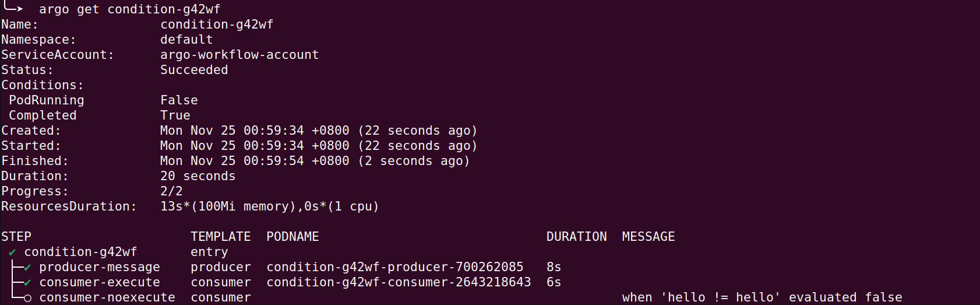
Task: Click the Finished timestamp line
Action: 315,161
